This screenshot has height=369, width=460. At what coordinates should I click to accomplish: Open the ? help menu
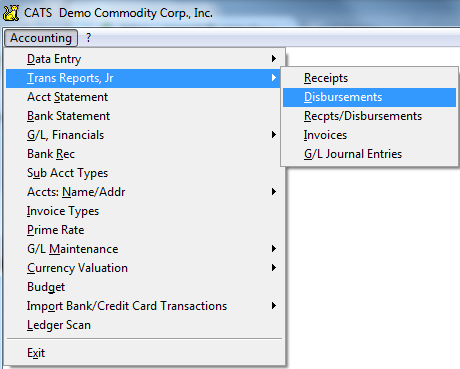click(88, 38)
